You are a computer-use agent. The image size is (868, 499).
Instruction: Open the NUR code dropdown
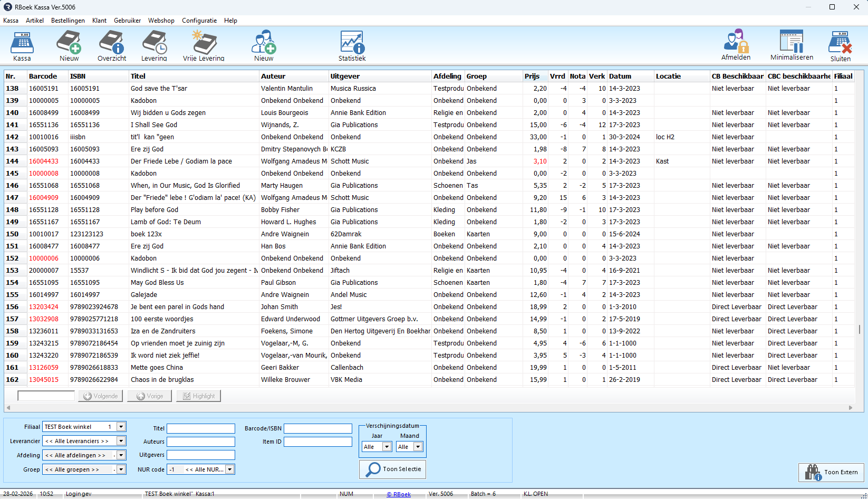(229, 469)
